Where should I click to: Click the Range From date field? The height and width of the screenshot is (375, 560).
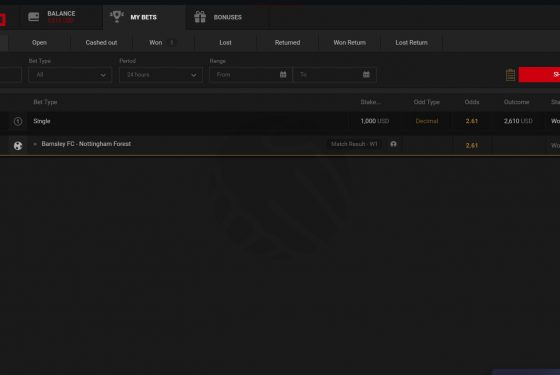click(251, 75)
